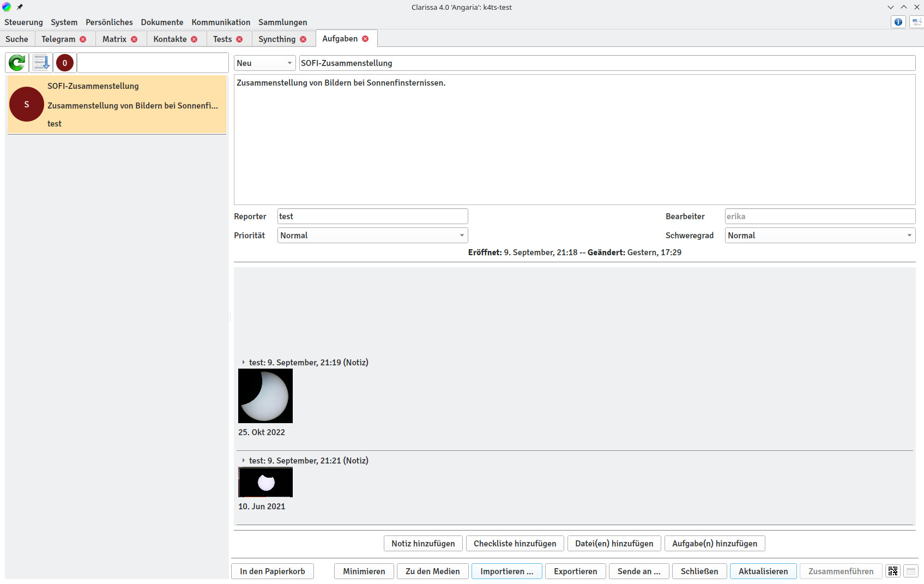Click the caption 10. Jun 2021
Image resolution: width=924 pixels, height=584 pixels.
point(262,506)
